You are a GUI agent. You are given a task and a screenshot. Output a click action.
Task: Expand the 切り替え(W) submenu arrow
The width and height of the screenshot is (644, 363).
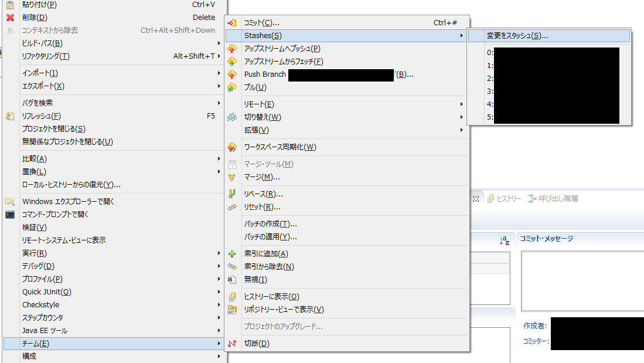coord(462,117)
